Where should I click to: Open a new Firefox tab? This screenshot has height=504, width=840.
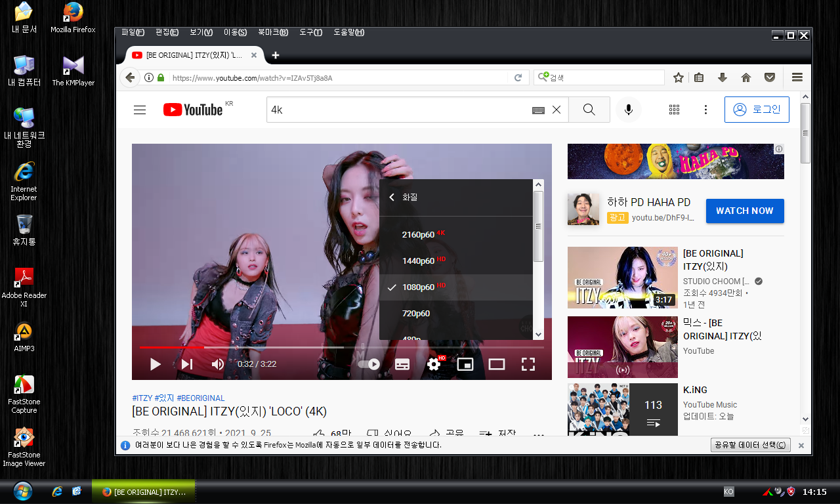(x=276, y=55)
